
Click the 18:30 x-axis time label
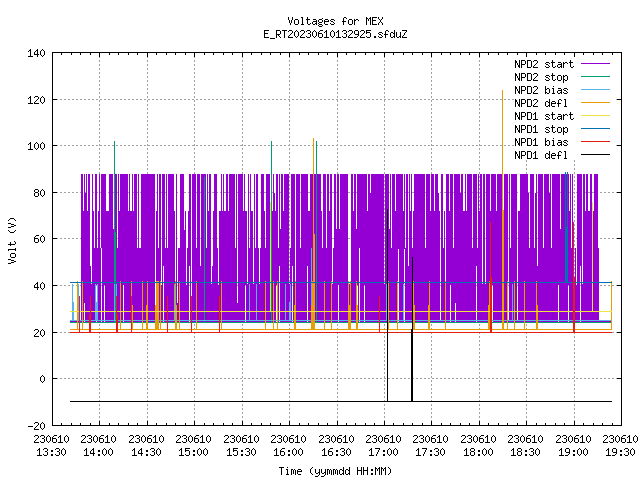click(x=525, y=452)
